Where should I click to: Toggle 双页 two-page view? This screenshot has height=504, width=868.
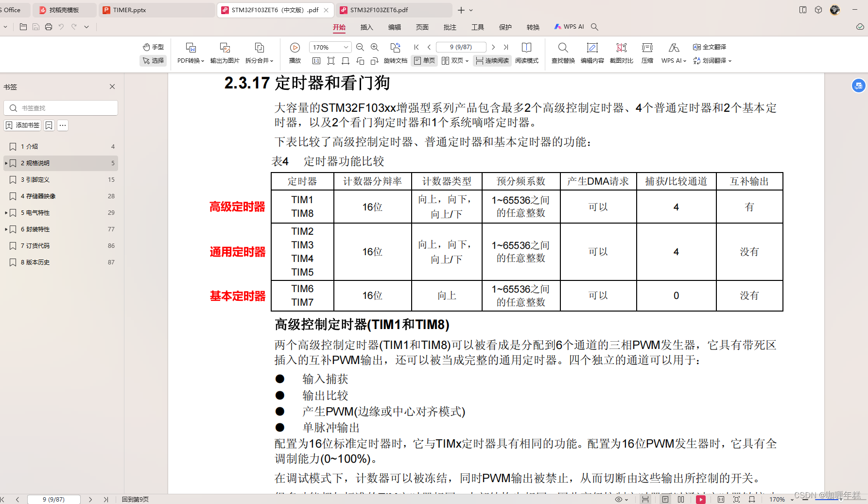(452, 61)
